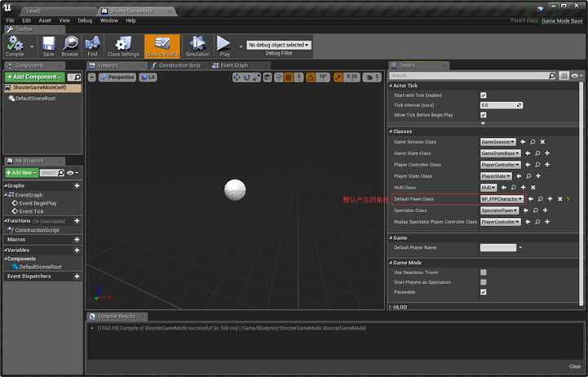
Task: Switch viewport Perspective mode button
Action: click(117, 78)
